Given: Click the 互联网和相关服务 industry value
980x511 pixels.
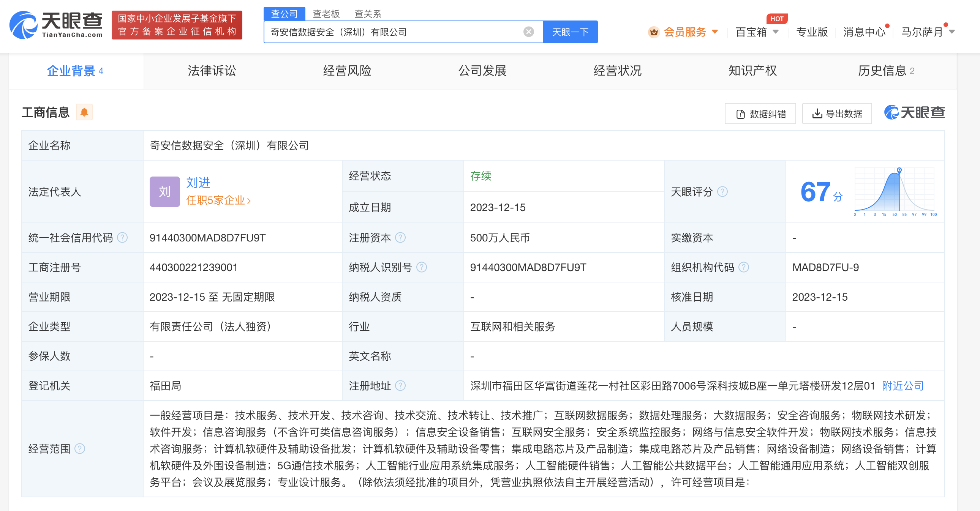Looking at the screenshot, I should (512, 326).
